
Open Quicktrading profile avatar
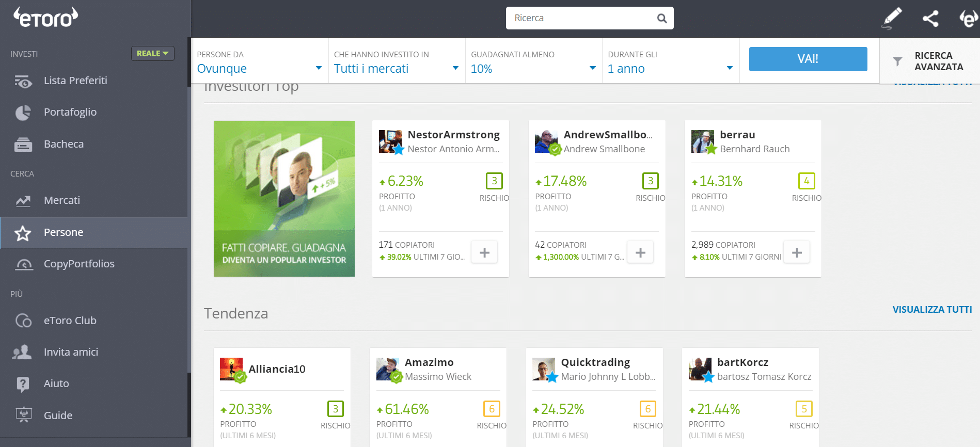[x=544, y=369]
